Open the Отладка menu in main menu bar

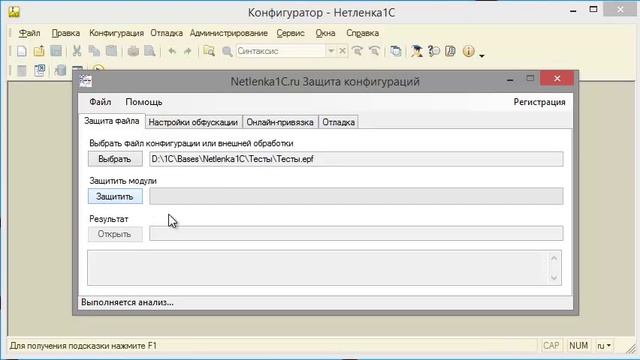click(x=166, y=33)
